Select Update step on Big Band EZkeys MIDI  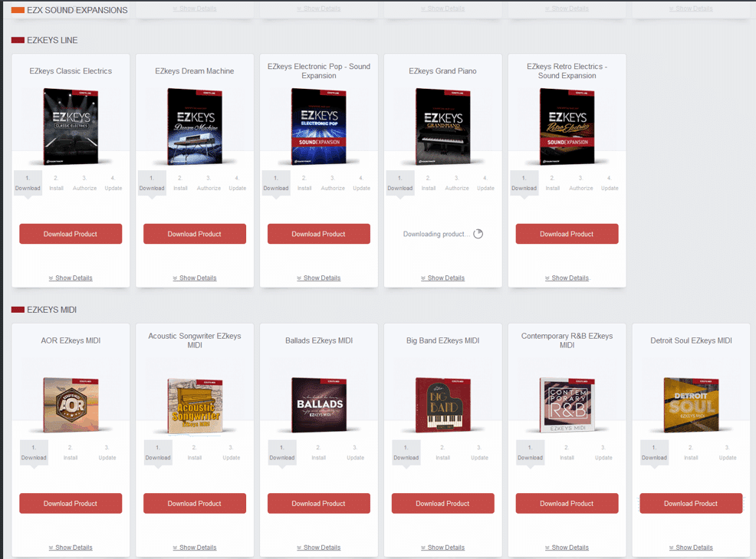(x=480, y=453)
